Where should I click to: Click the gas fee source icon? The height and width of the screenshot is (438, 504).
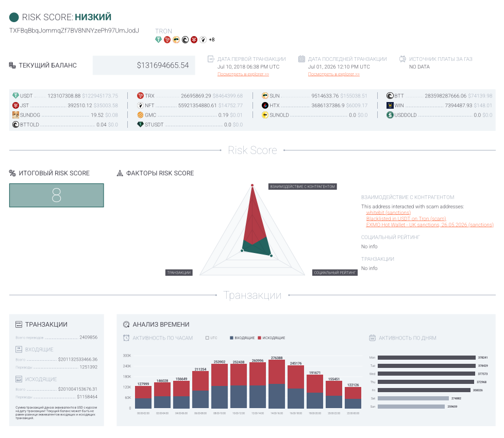[402, 59]
